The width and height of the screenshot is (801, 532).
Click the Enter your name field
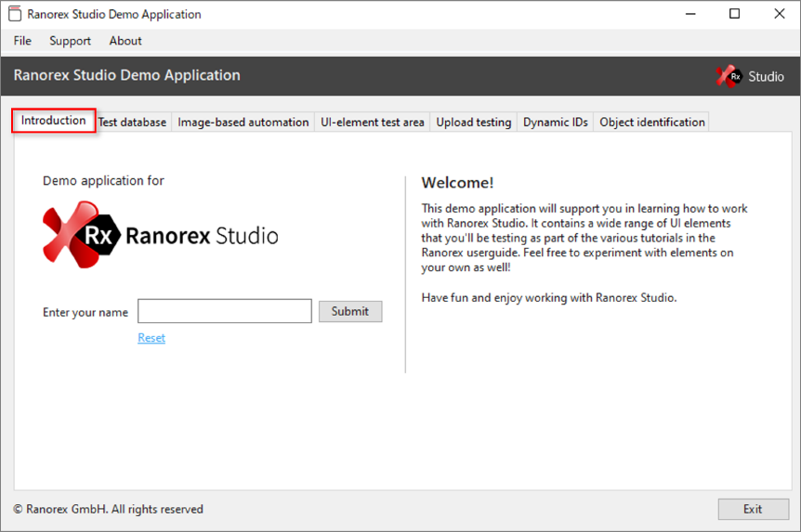[225, 311]
